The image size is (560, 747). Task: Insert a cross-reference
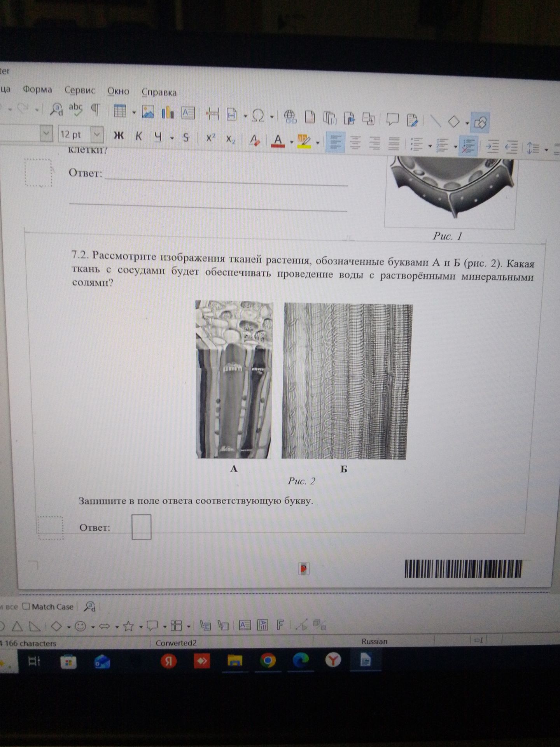368,119
